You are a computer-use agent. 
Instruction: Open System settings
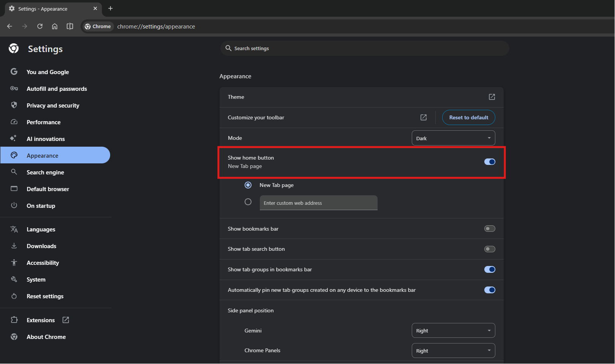tap(36, 280)
